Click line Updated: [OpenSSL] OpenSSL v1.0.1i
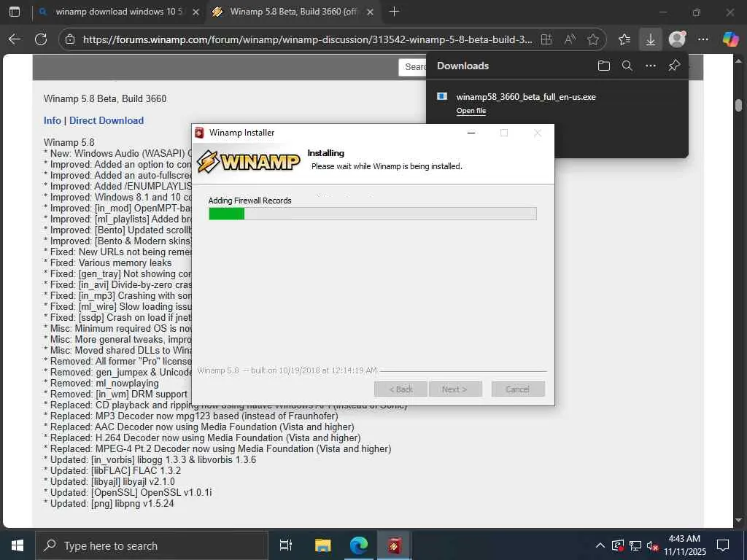The width and height of the screenshot is (747, 560). tap(128, 492)
